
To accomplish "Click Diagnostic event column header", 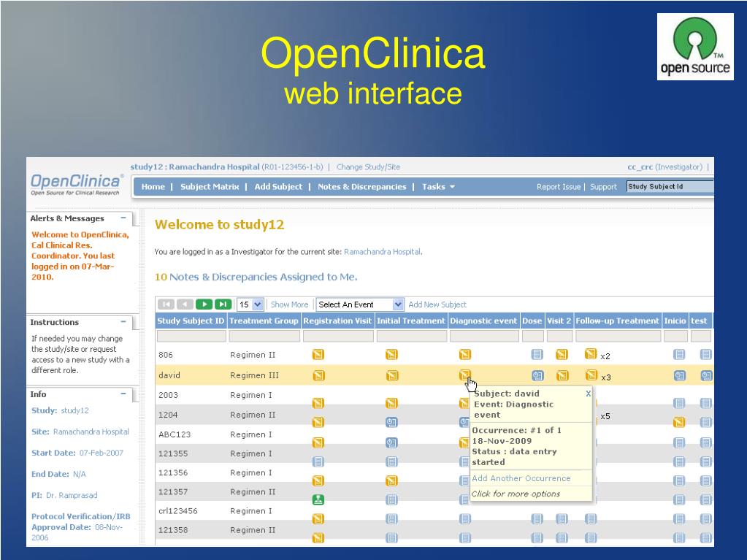I will click(483, 321).
